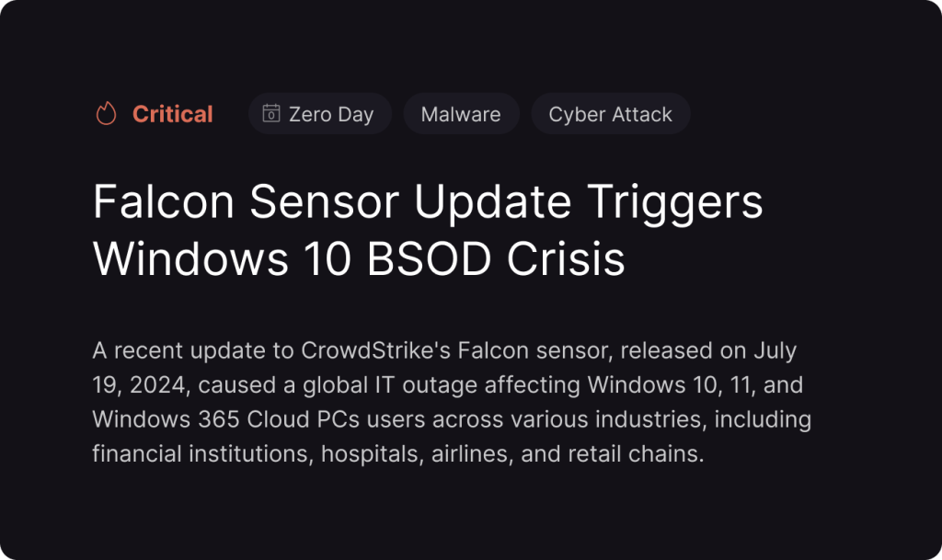
Task: Select the Critical severity label
Action: pos(172,114)
